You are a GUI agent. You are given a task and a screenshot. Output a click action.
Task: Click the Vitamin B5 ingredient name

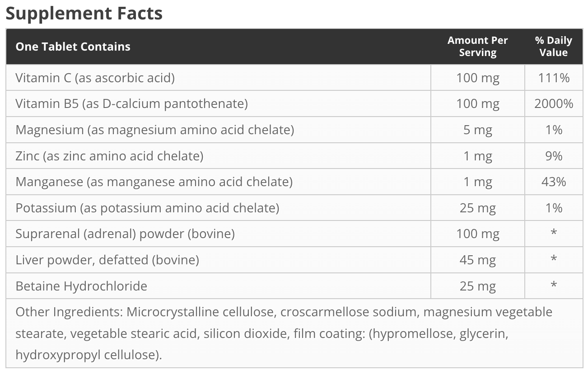click(x=131, y=104)
